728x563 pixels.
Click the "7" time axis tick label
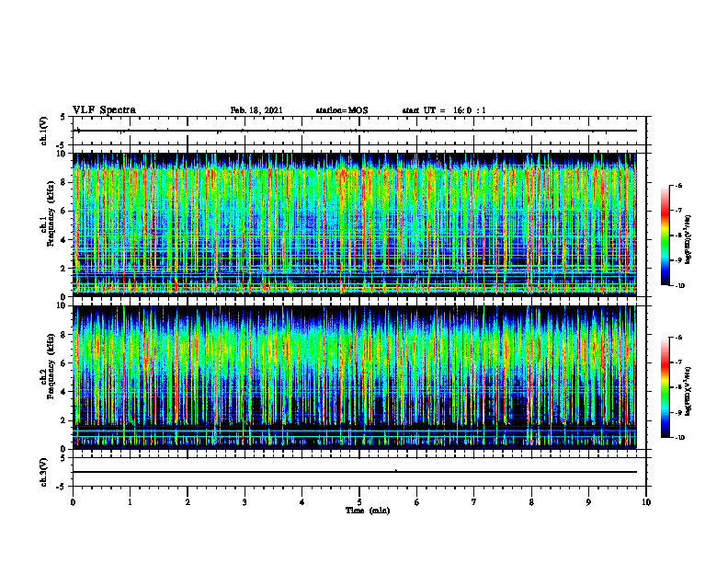(474, 502)
